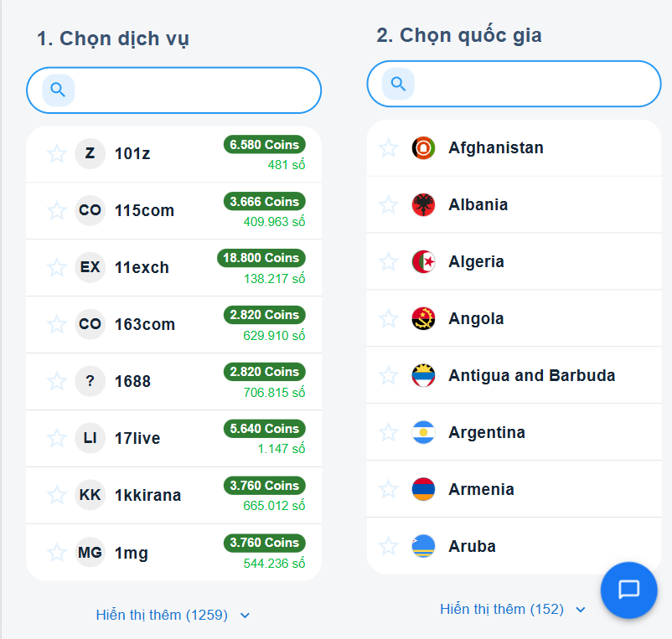This screenshot has width=672, height=639.
Task: Open the chat support bubble
Action: point(628,590)
